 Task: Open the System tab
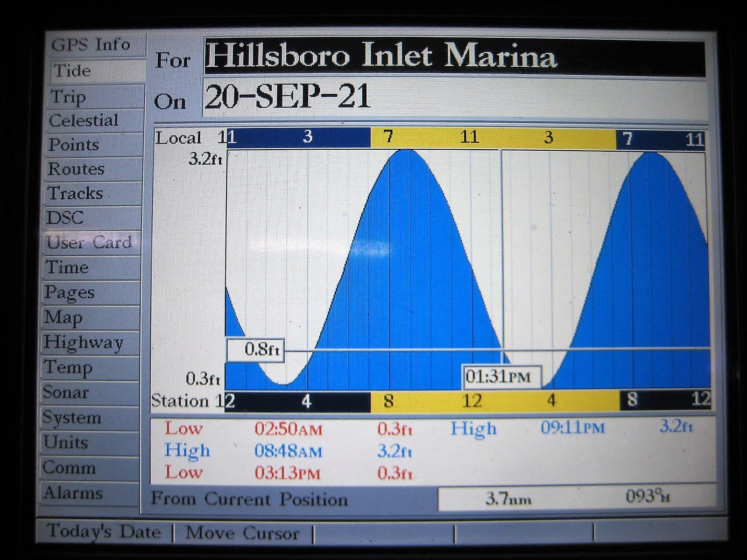90,417
